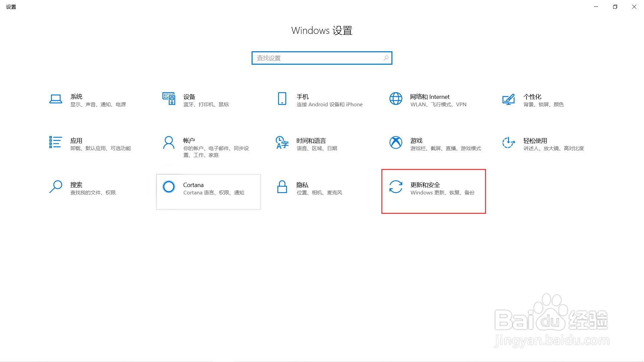The width and height of the screenshot is (644, 362).
Task: Click description Windows 更新、恢复、备份
Action: (x=442, y=193)
